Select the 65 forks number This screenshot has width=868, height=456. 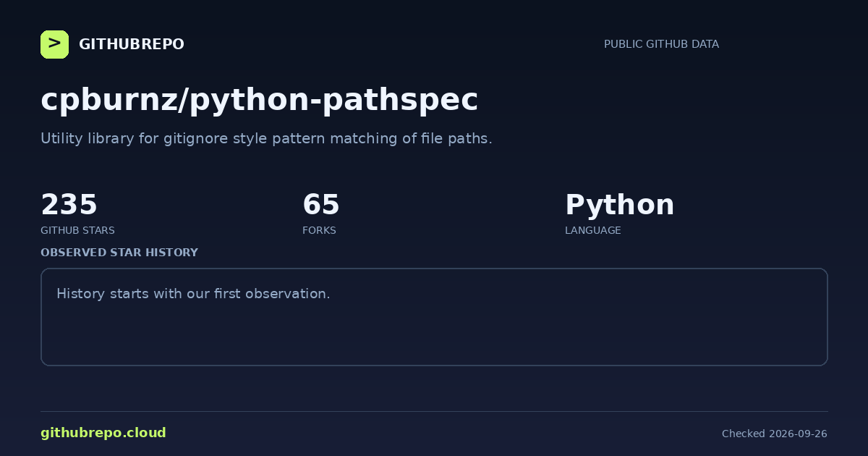pyautogui.click(x=321, y=205)
